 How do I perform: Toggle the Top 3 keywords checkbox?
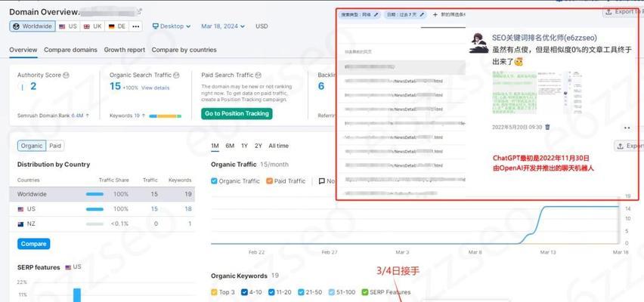(214, 292)
